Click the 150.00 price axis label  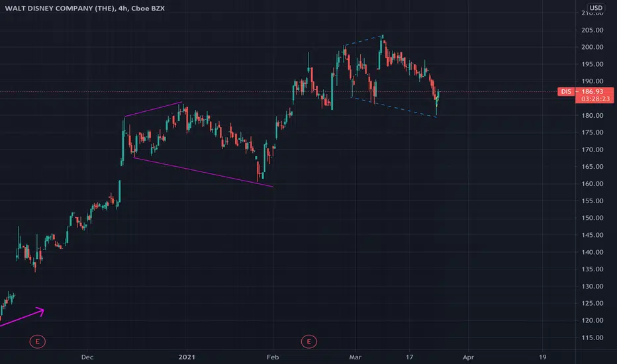(593, 218)
